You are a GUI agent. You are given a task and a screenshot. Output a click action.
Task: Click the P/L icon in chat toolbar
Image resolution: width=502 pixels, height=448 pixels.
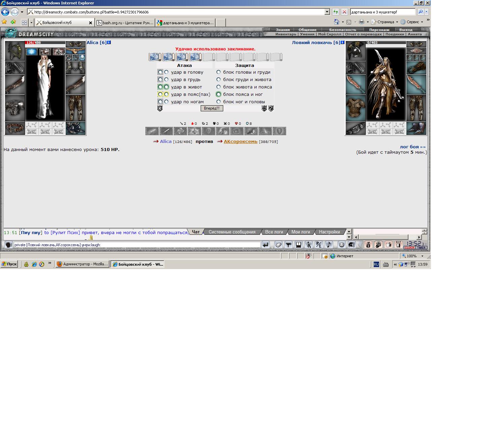pyautogui.click(x=319, y=245)
